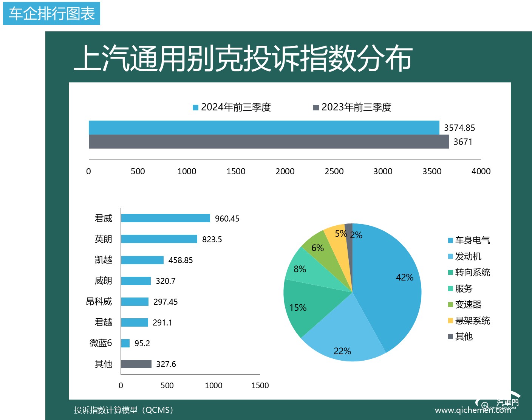The width and height of the screenshot is (532, 420).
Task: Click the 服务 legend entry
Action: (460, 288)
